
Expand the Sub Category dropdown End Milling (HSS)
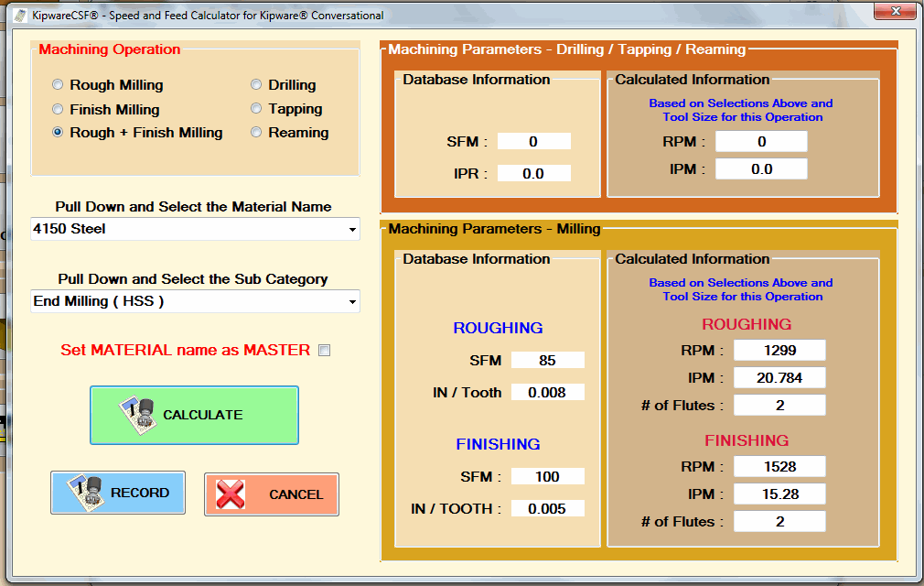point(195,301)
